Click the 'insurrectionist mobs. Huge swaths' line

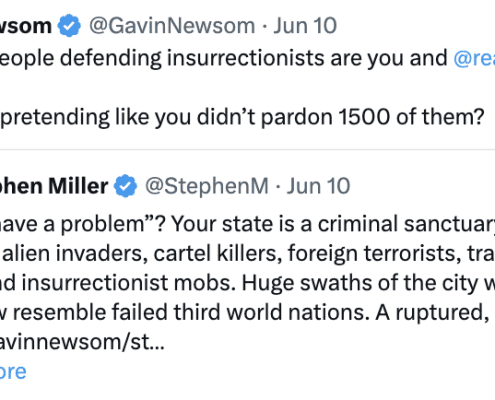pos(247,283)
